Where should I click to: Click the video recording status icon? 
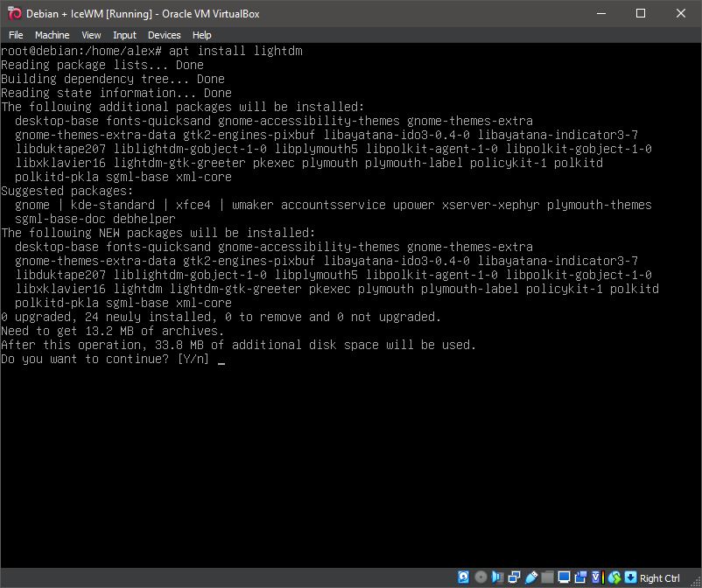tap(580, 577)
